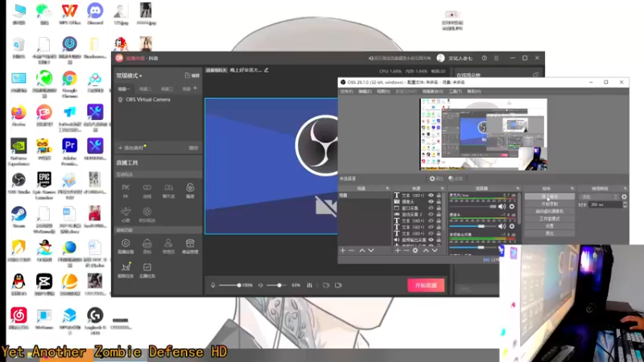Open the 心愿 wish tool
Viewport: 644px width, 362px height.
[x=126, y=215]
